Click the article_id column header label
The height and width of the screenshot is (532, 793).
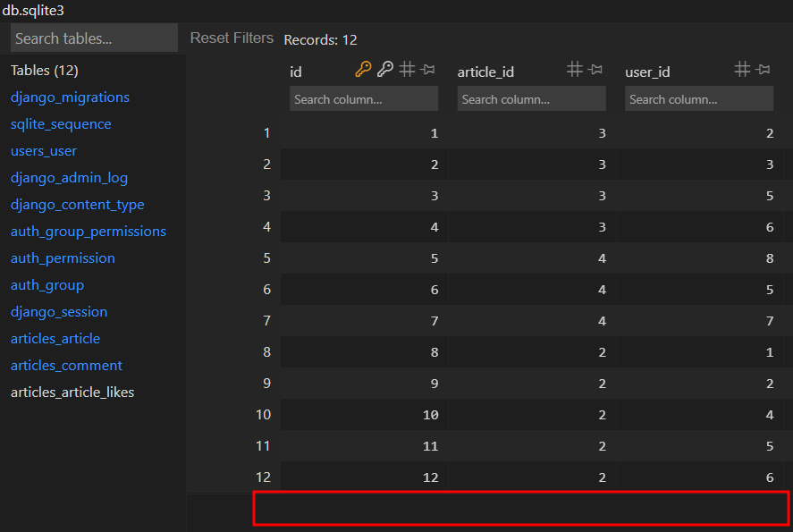click(485, 72)
